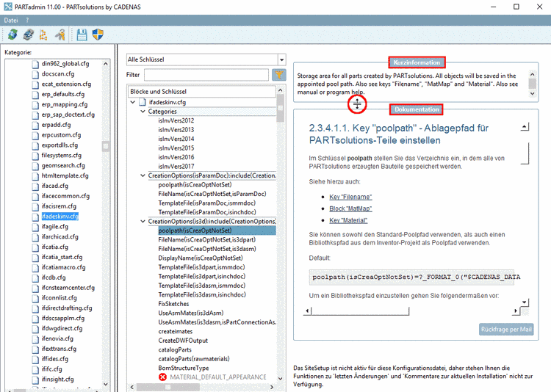
Task: Open the Alle Schlüssel dropdown
Action: coord(281,59)
